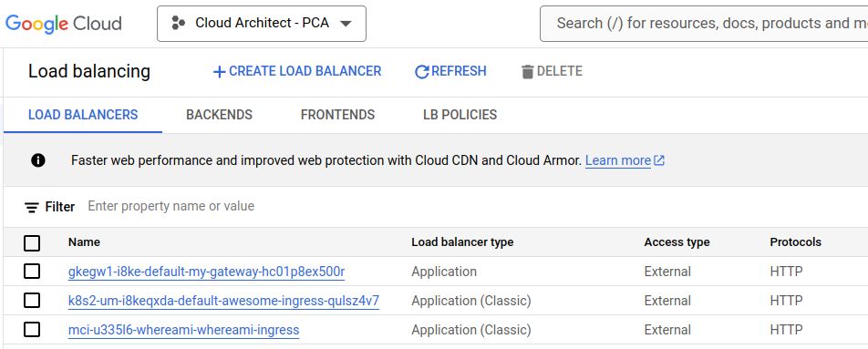Click the project hexagon dots icon
The height and width of the screenshot is (349, 868).
tap(179, 23)
